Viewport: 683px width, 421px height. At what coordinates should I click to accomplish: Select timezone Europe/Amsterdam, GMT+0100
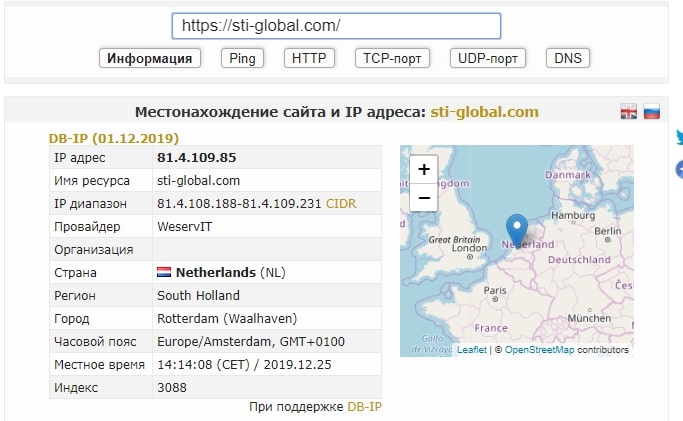pos(251,342)
